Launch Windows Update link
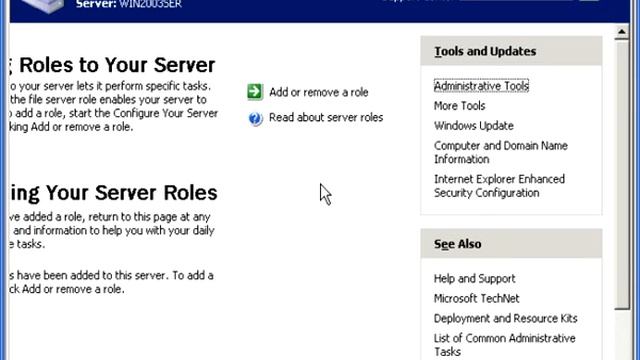The height and width of the screenshot is (360, 640). pos(473,126)
